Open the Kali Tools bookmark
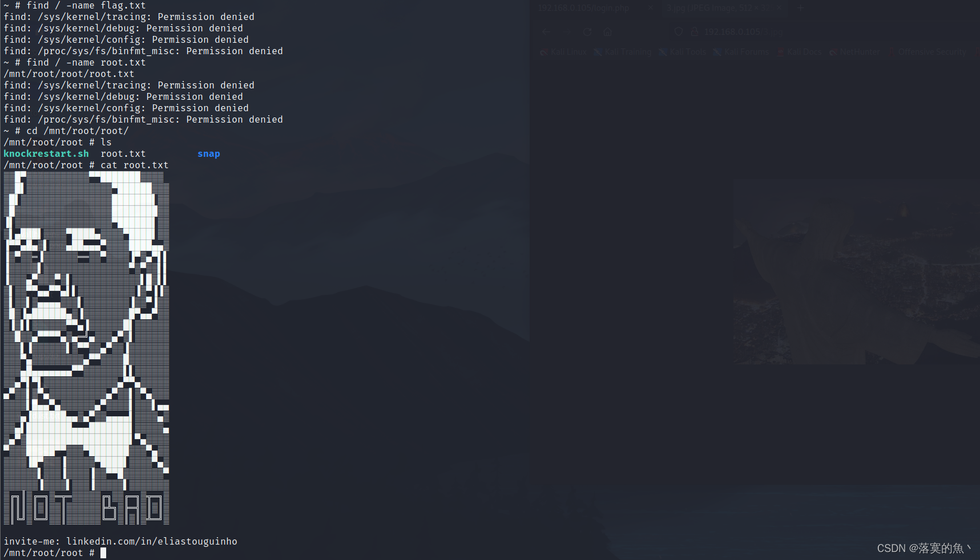 click(683, 52)
